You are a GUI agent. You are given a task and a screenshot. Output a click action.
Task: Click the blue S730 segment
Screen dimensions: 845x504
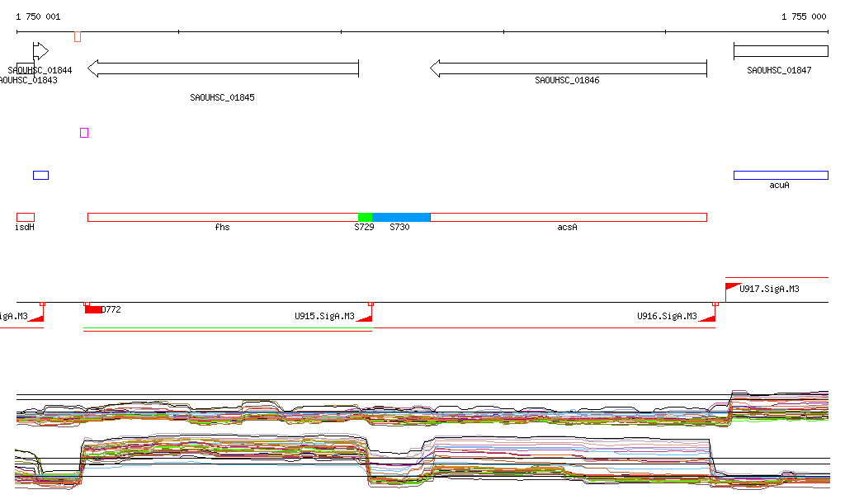401,217
